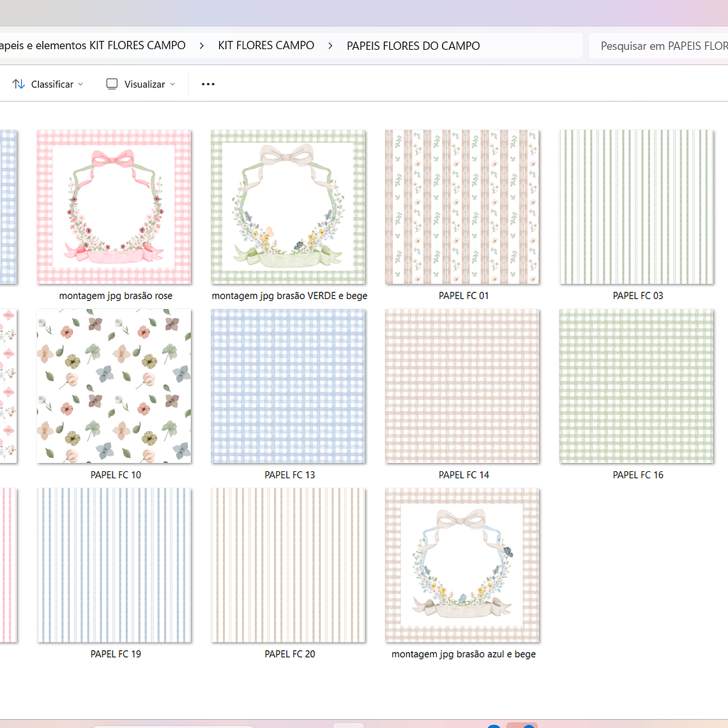This screenshot has height=728, width=728.
Task: Select the PAPEL FC 16 green gingham
Action: click(637, 386)
